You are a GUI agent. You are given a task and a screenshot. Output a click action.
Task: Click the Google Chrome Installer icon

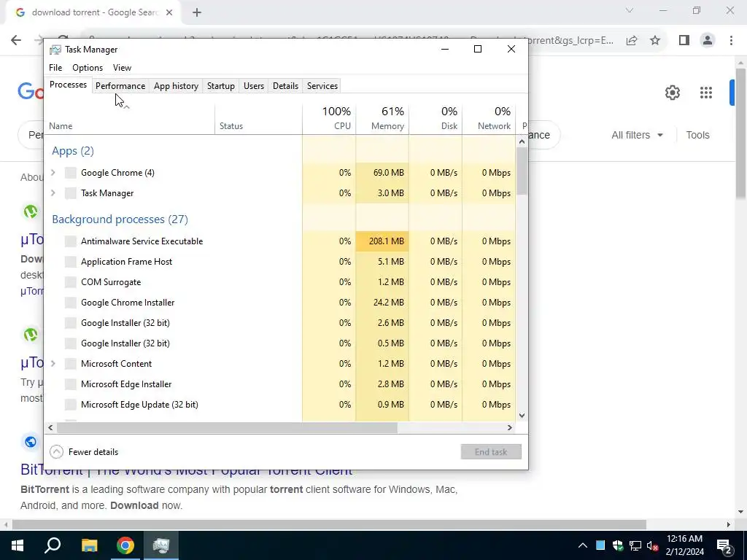point(71,303)
